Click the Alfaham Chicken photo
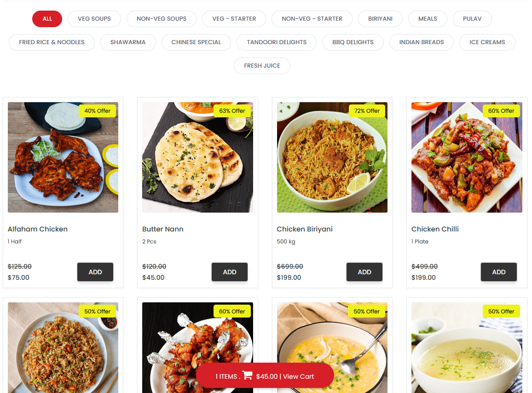This screenshot has width=532, height=393. tap(63, 157)
